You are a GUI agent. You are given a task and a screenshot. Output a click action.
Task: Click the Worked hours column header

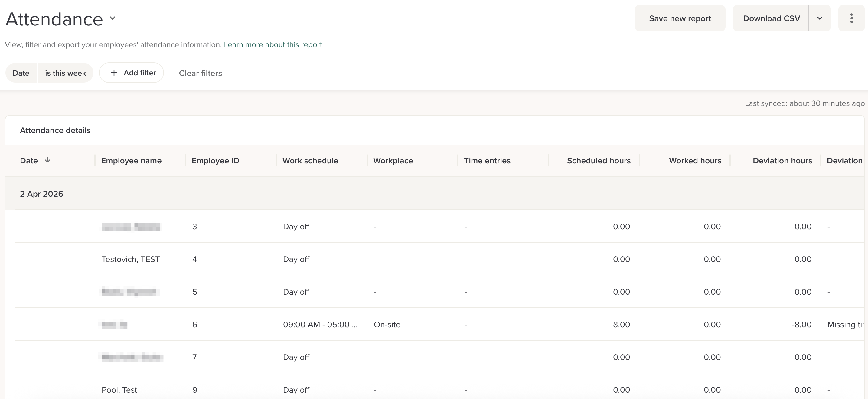695,161
